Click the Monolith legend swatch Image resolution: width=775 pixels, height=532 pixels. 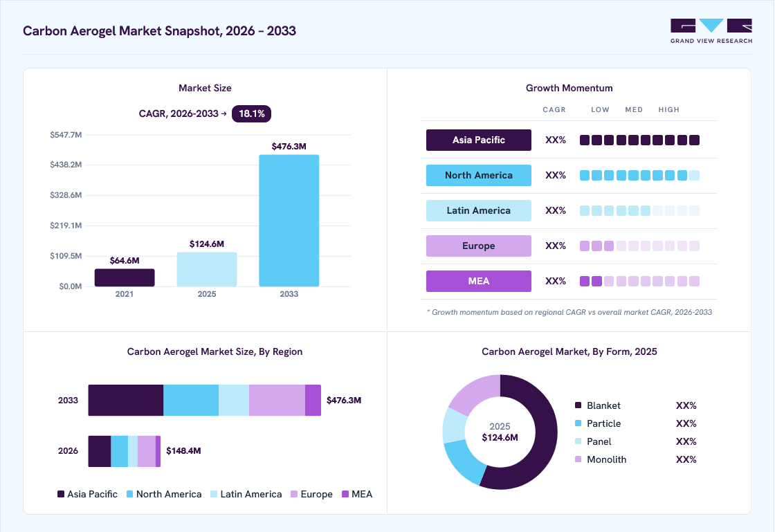tap(578, 459)
